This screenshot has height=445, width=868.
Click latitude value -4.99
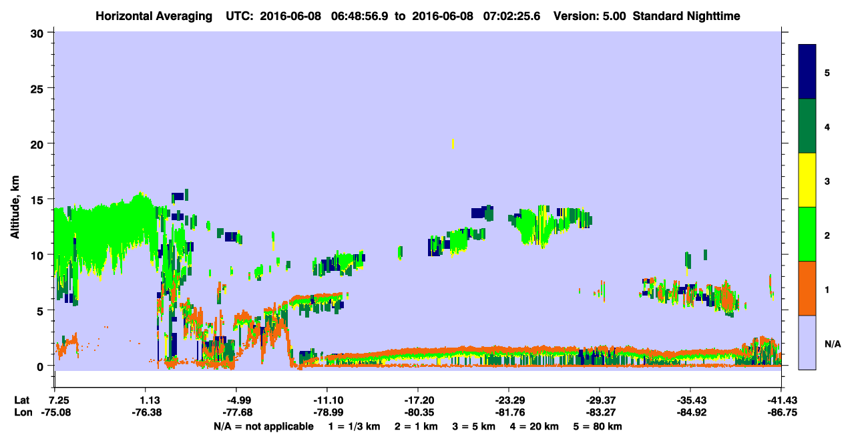(236, 400)
